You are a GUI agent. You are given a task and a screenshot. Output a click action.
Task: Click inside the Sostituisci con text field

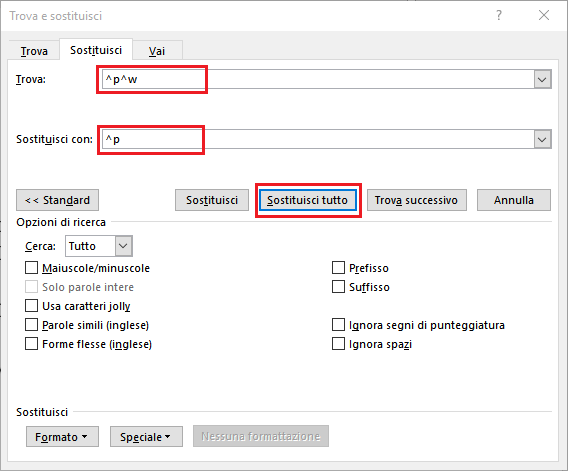click(318, 139)
